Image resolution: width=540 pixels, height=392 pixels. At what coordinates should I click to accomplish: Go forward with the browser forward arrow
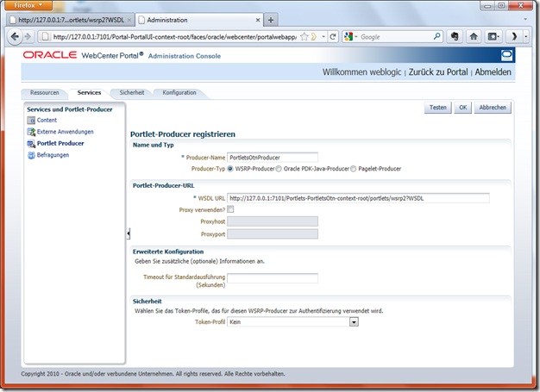[28, 36]
